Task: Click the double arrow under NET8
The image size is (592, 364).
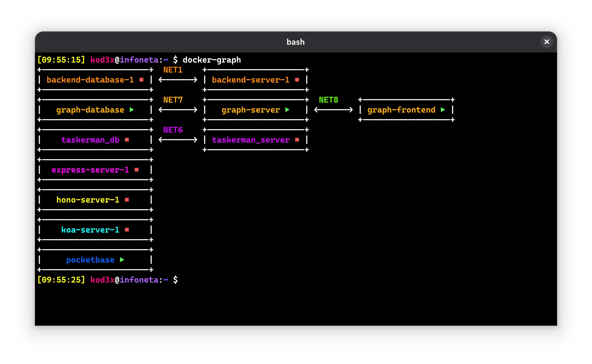Action: pyautogui.click(x=333, y=110)
